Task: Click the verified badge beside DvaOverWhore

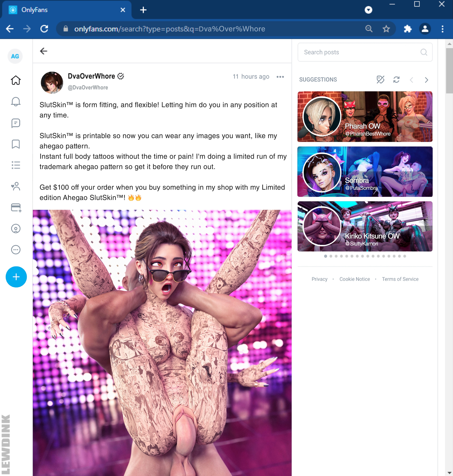Action: pos(120,76)
